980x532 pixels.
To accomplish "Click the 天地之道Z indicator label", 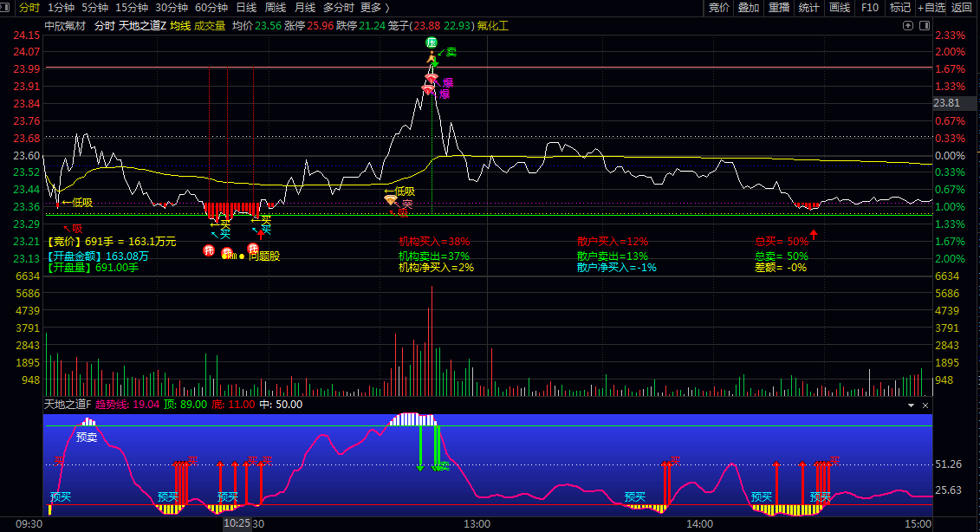I will click(142, 26).
